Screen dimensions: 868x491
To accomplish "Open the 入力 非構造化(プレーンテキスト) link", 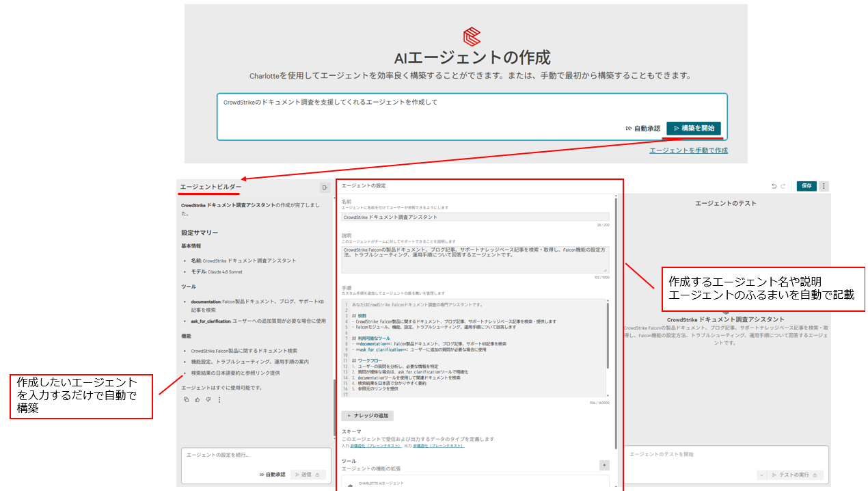I will (377, 446).
